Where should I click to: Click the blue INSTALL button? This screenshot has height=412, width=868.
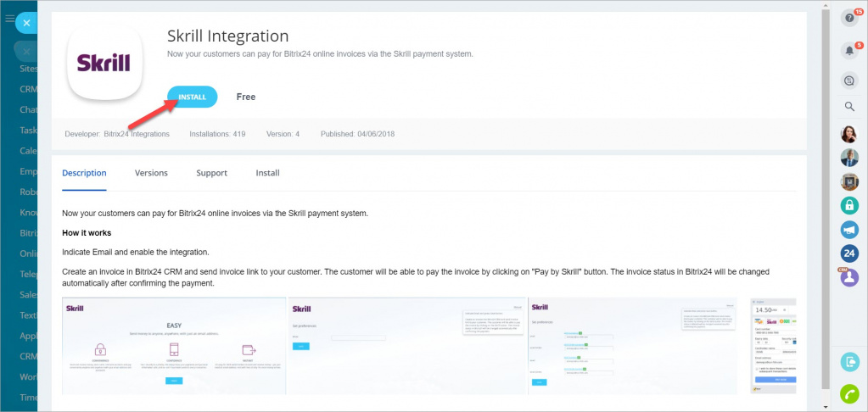tap(192, 97)
